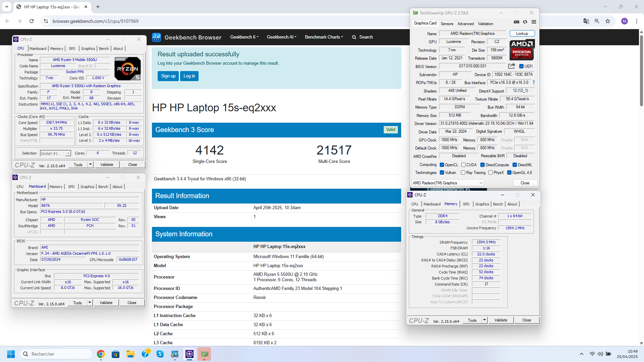Show hidden system tray icons
Image resolution: width=644 pixels, height=362 pixels.
pos(582,354)
